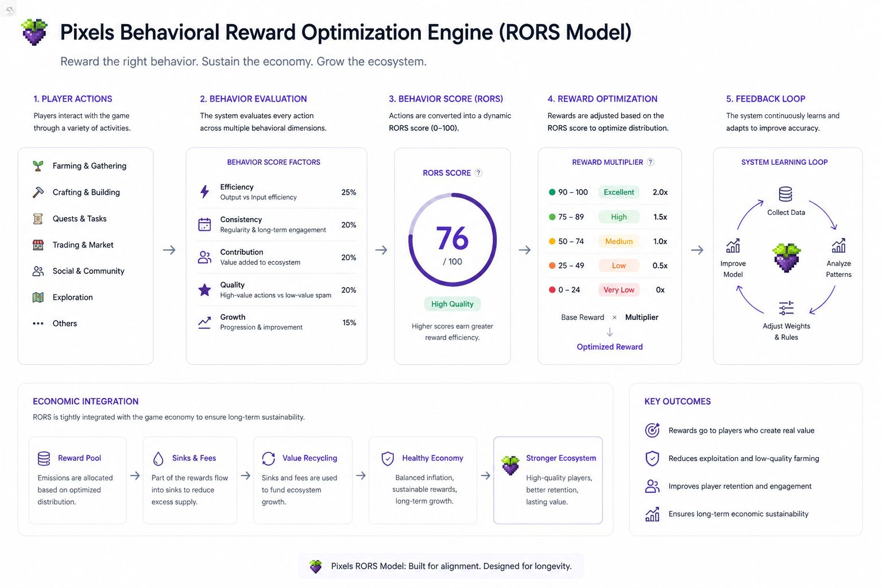Click the Value Recycling card title

pyautogui.click(x=310, y=458)
